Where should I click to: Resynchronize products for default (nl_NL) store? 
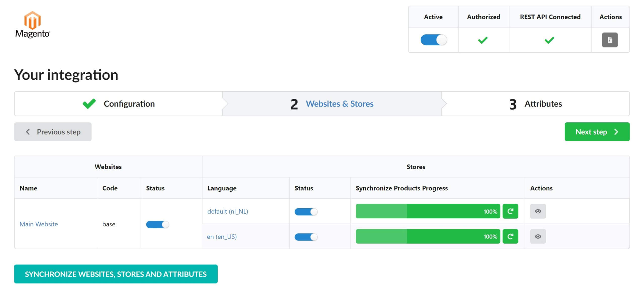pos(510,211)
